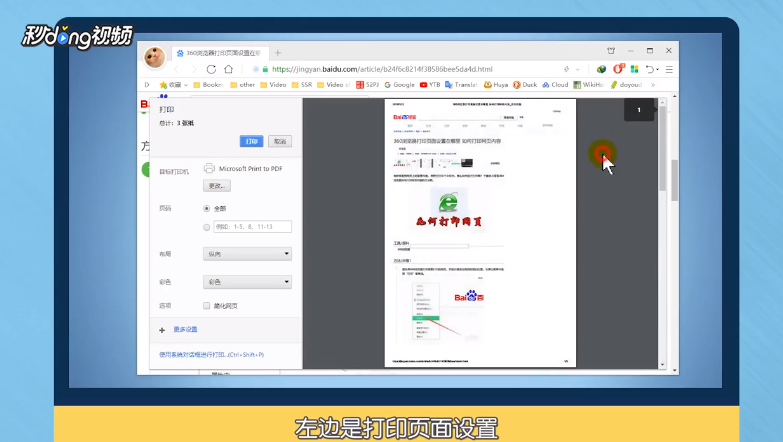This screenshot has height=442, width=783.
Task: Click the green padlock security icon
Action: click(x=265, y=69)
